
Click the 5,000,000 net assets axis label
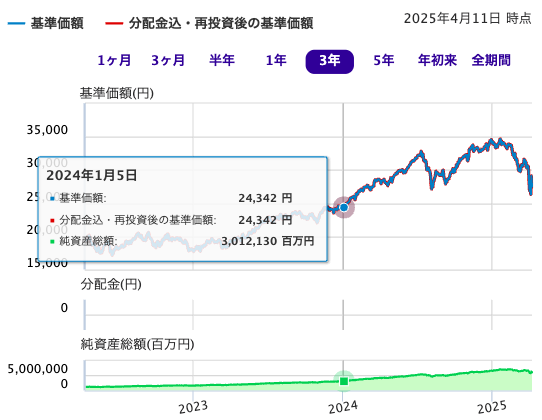(38, 369)
